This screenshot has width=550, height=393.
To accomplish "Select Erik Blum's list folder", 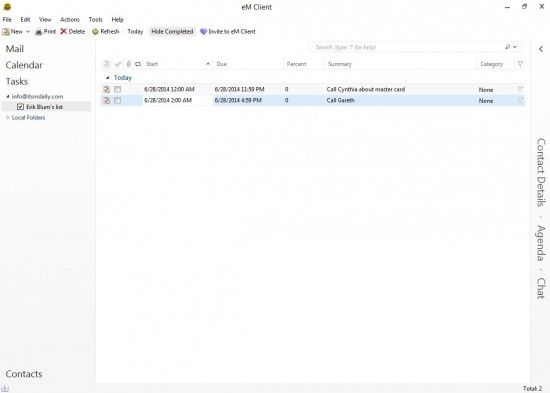I will point(45,107).
